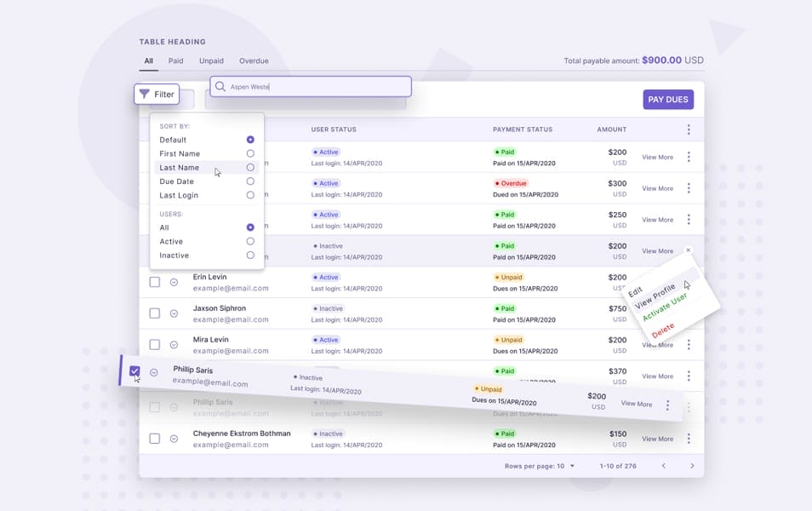Open the three-dot menu on Mira Levin's row
This screenshot has height=511, width=812.
688,344
